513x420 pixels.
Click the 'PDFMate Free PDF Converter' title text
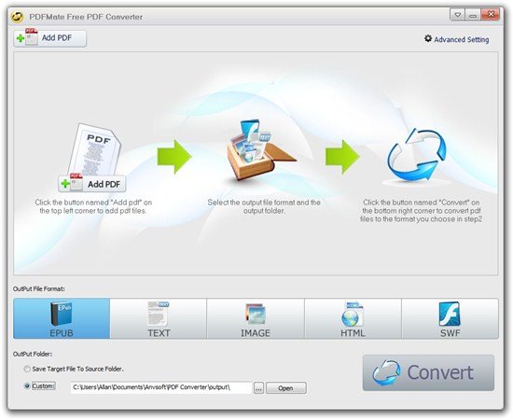pos(86,17)
